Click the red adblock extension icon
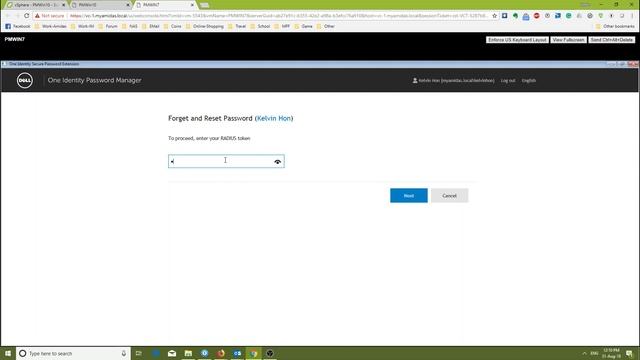The image size is (640, 360). (537, 16)
